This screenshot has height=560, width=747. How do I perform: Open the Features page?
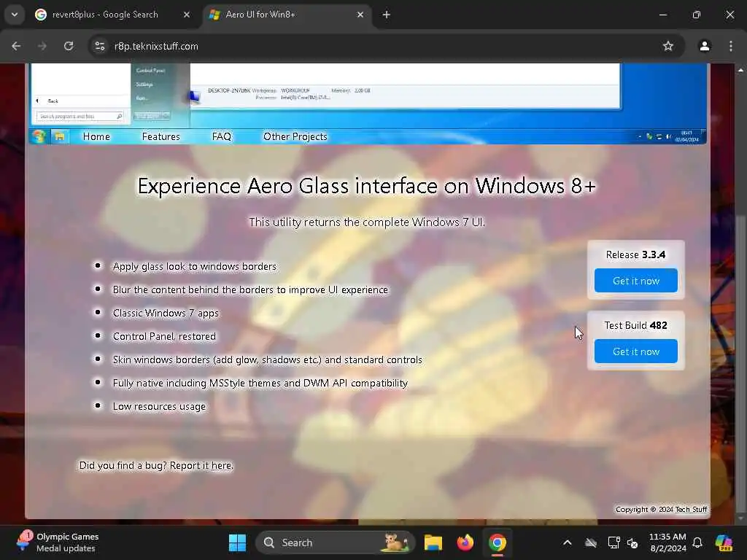pos(161,136)
